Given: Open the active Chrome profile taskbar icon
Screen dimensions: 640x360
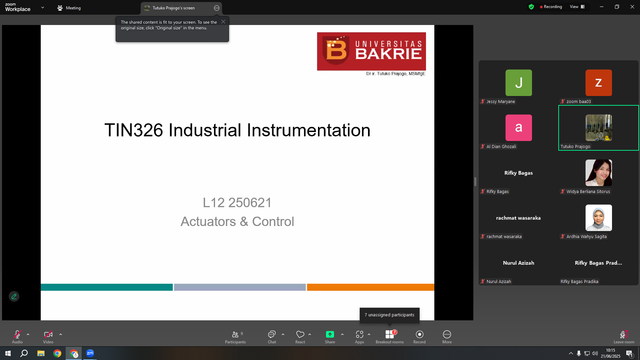Looking at the screenshot, I should point(74,353).
